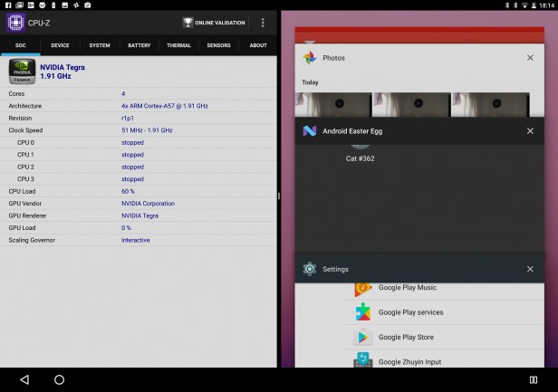Tap the Architecture value 4x ARM Cortex-A57
Image resolution: width=558 pixels, height=392 pixels.
tap(165, 106)
